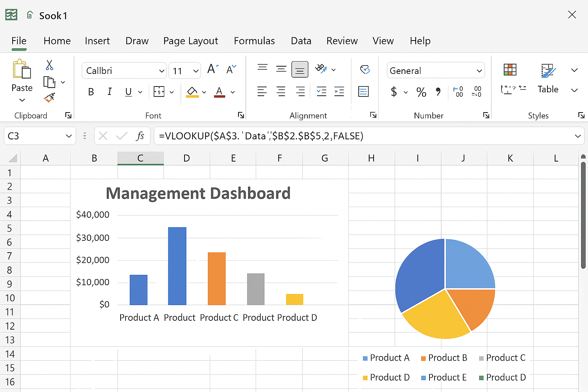This screenshot has width=588, height=392.
Task: Expand the General number format dropdown
Action: click(479, 71)
